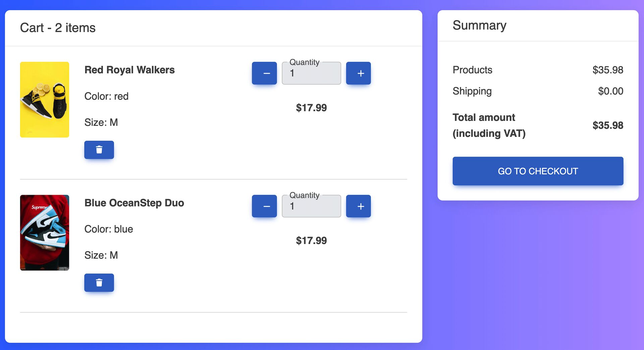The width and height of the screenshot is (644, 350).
Task: Click the Blue OceanStep Duo product name
Action: (x=134, y=203)
